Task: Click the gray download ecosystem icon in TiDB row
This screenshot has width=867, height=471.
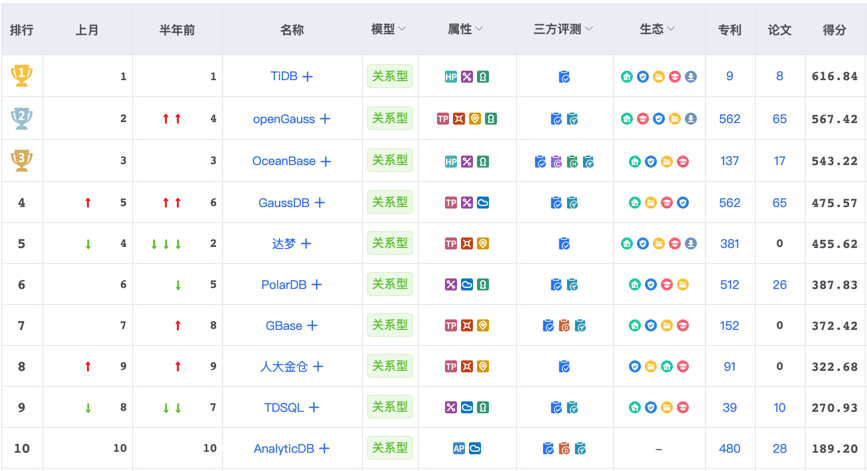Action: [691, 77]
